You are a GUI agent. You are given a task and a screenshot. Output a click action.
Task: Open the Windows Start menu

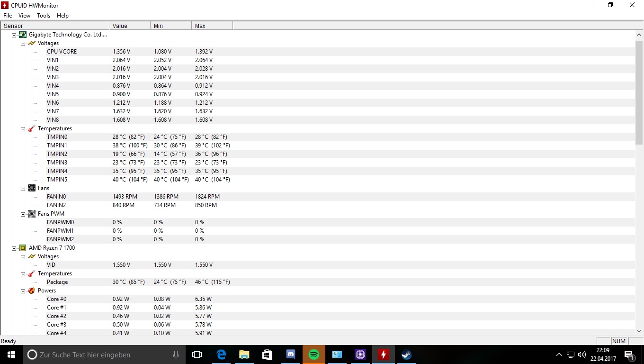[x=11, y=355]
